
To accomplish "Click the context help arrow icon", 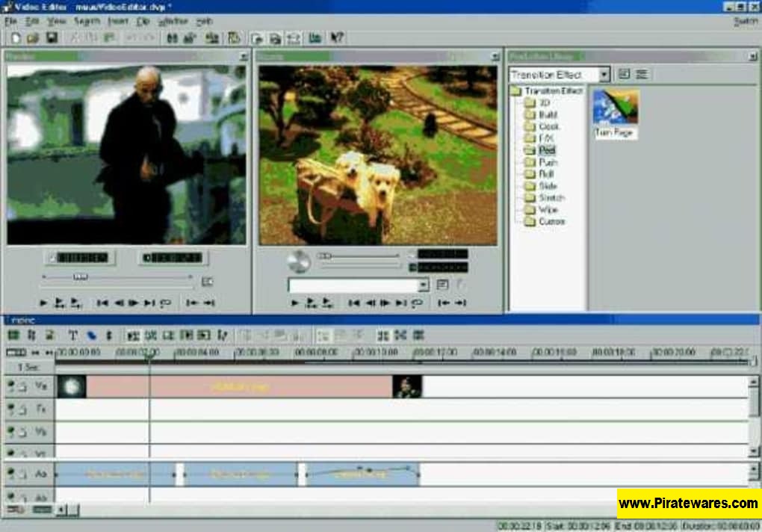I will [x=337, y=37].
